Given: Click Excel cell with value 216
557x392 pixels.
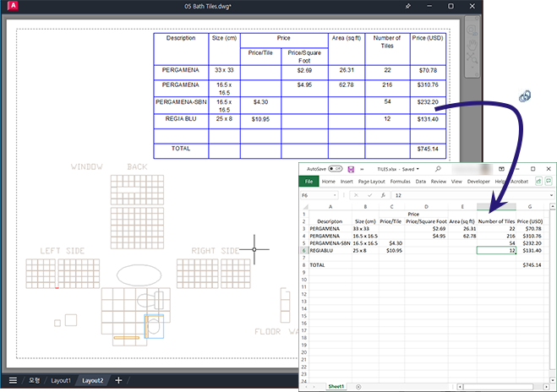Looking at the screenshot, I should (x=496, y=236).
